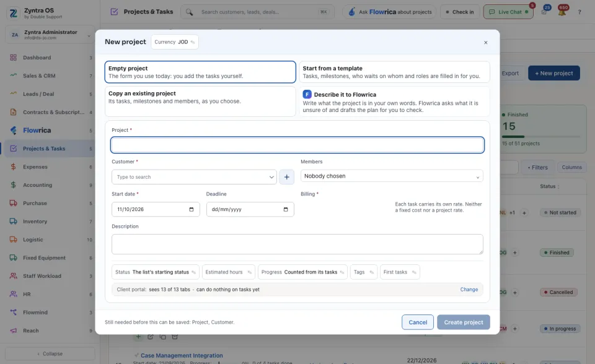The width and height of the screenshot is (595, 364).
Task: Click Ask Flowrica about projects button
Action: coord(390,12)
